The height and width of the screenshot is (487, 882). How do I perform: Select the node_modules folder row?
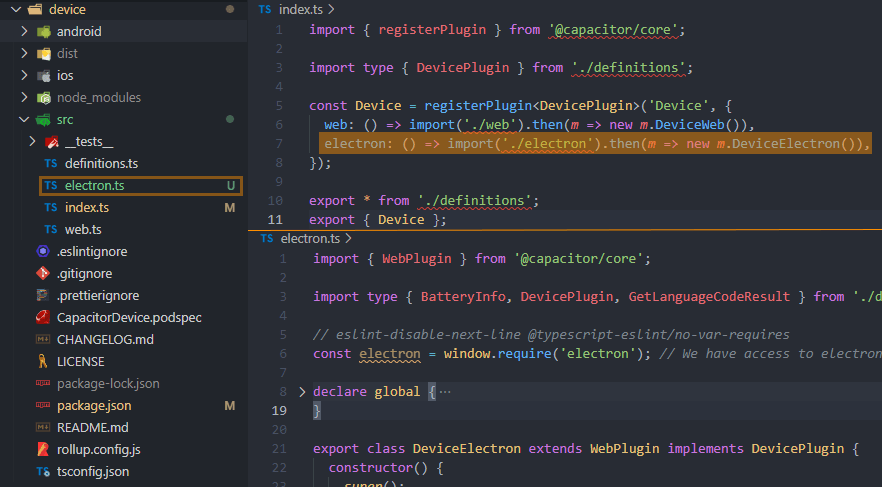pos(123,97)
